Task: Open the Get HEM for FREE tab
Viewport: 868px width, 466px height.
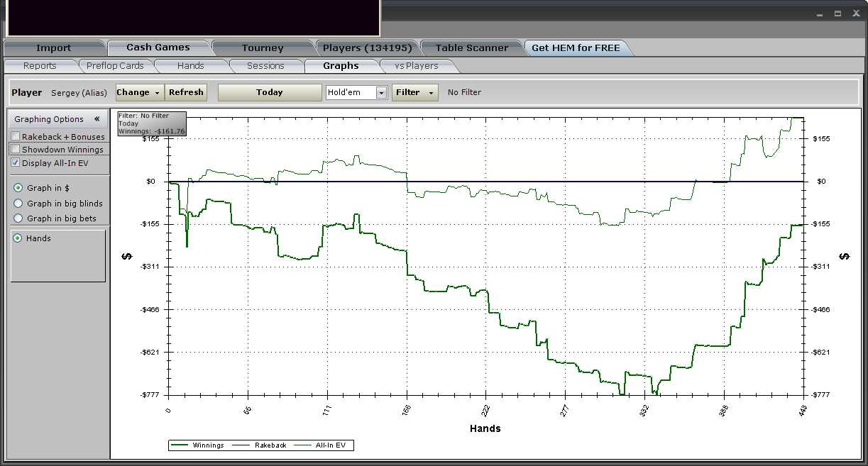Action: pos(576,48)
